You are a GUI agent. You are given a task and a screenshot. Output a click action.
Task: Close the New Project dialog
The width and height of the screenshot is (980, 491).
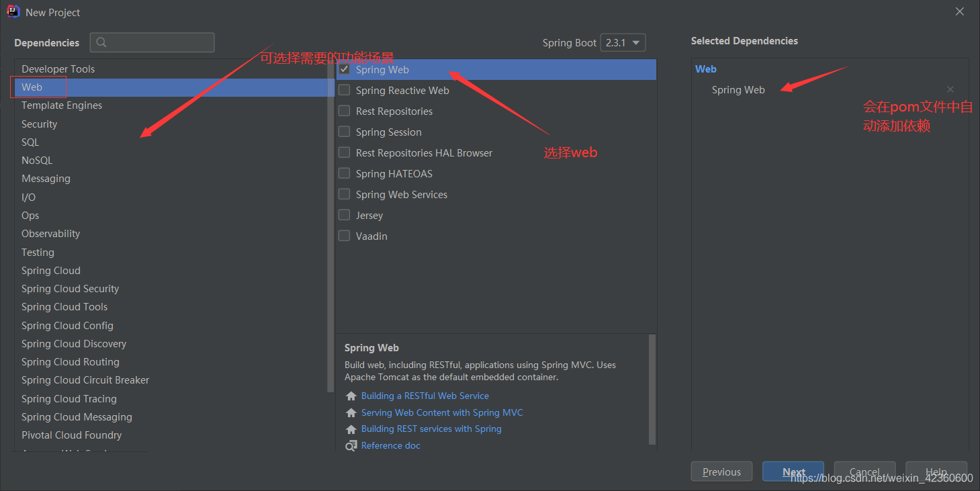coord(960,11)
